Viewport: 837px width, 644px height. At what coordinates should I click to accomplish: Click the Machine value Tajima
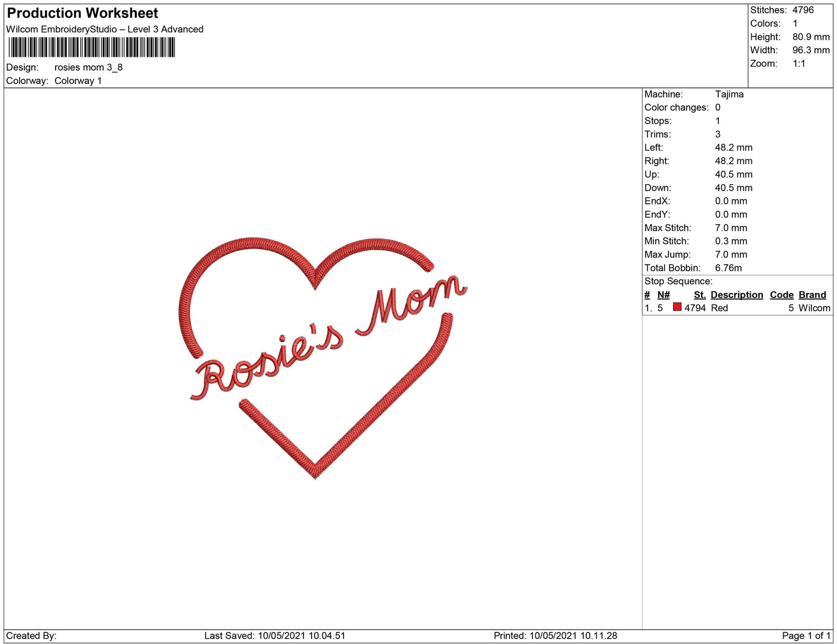pos(729,94)
